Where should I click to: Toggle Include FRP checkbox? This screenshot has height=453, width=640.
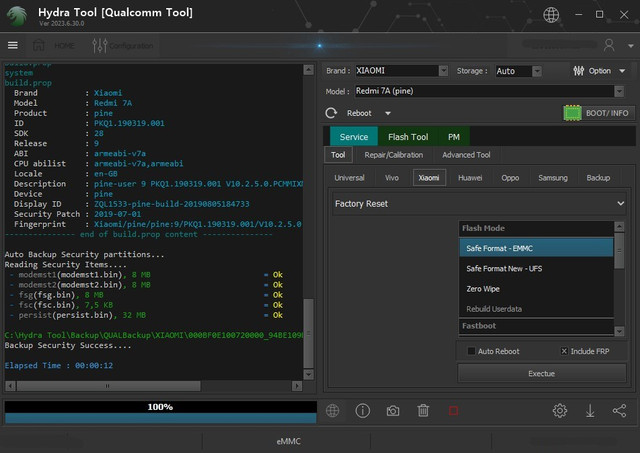pyautogui.click(x=564, y=351)
